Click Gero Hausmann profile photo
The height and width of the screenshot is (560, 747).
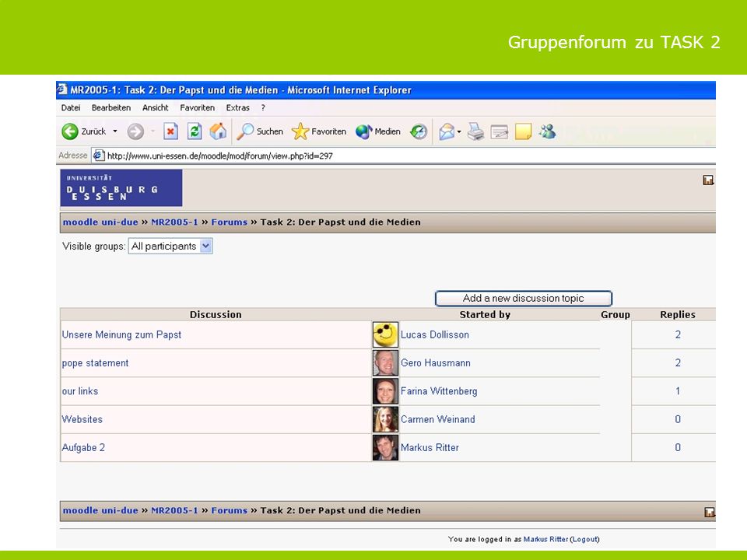point(385,363)
